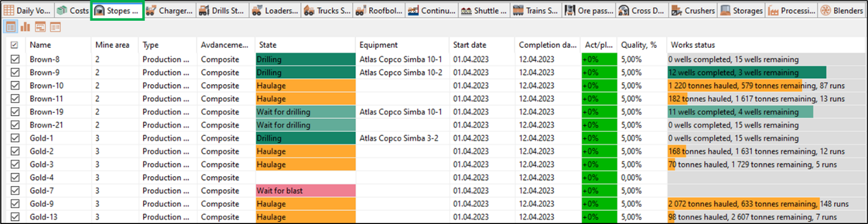Open the fourth list view toolbar icon
Screen dimensions: 868x224
[x=55, y=26]
